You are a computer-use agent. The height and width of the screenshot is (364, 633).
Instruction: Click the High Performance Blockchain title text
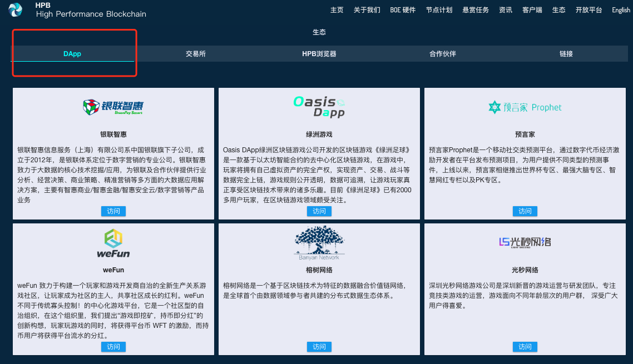(x=91, y=14)
